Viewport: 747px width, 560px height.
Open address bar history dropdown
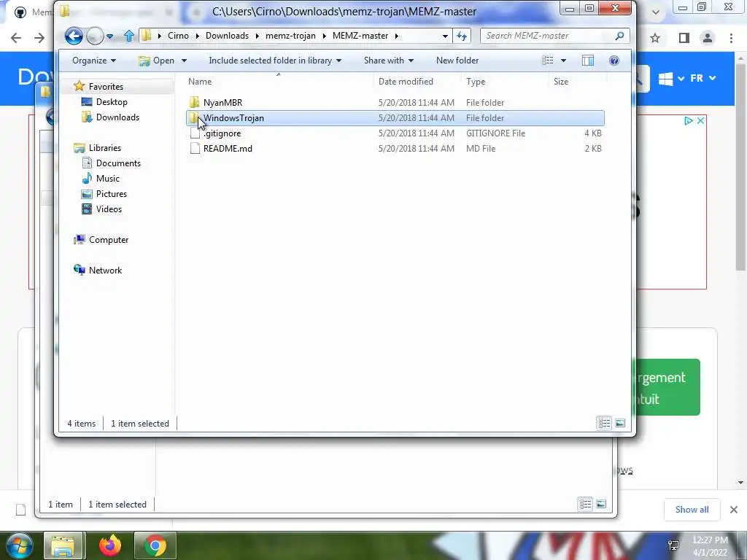[x=445, y=36]
